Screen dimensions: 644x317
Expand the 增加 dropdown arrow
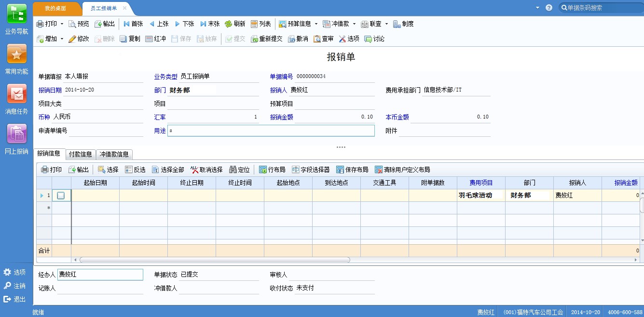(x=62, y=39)
